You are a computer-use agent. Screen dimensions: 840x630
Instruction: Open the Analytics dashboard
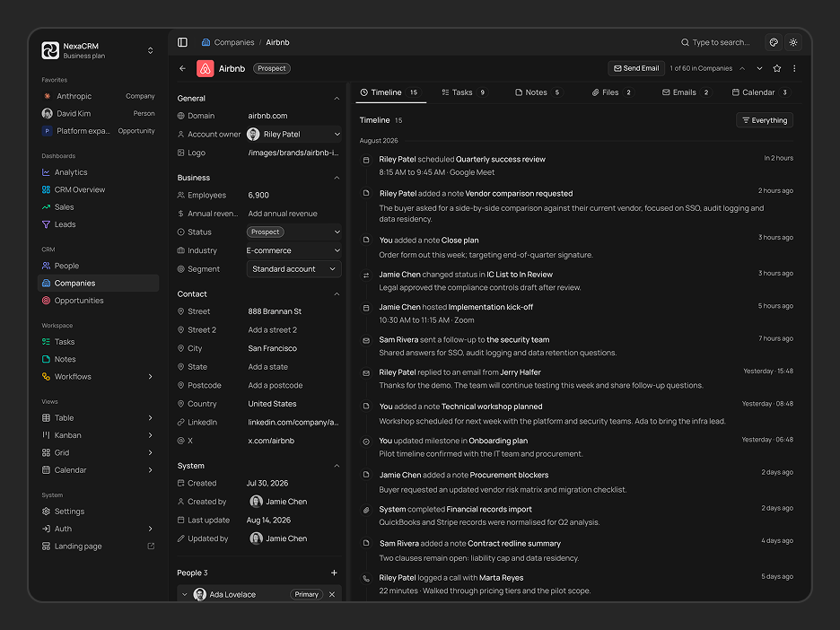98,172
